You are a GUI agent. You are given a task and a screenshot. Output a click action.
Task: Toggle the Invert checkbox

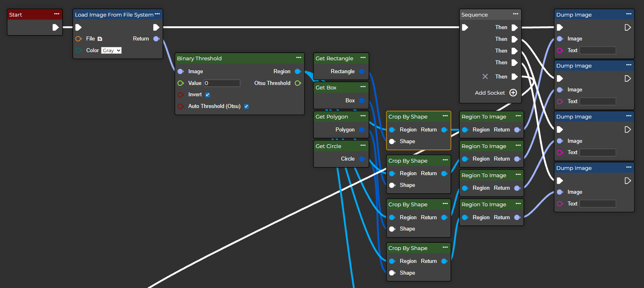(207, 95)
